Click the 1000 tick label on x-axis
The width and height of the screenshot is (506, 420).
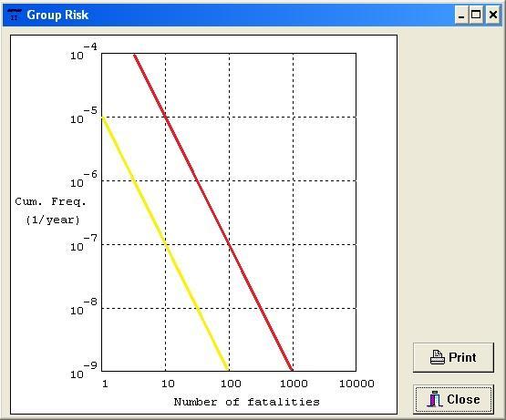click(294, 384)
